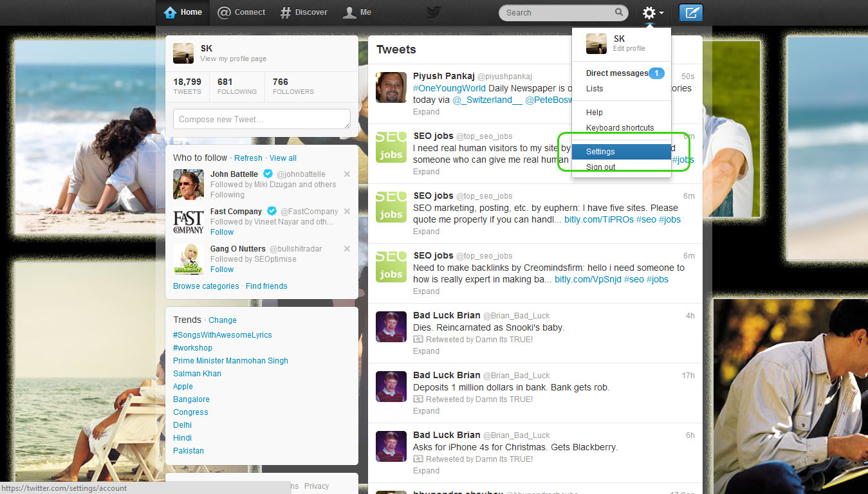Expand the SEO marketing tweet
This screenshot has width=868, height=494.
tap(425, 231)
